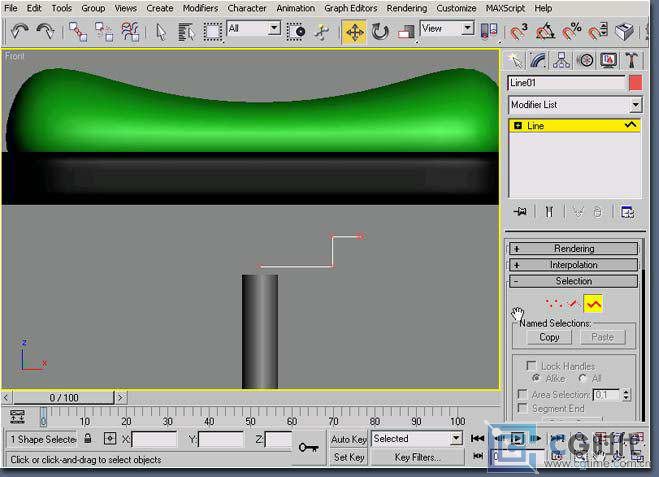Click the Rectangular Selection Region icon

click(x=213, y=32)
